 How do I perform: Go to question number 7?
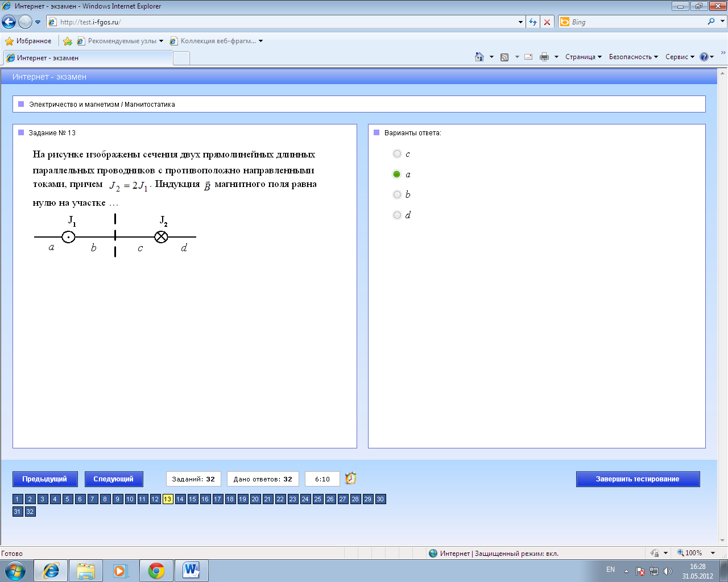93,499
